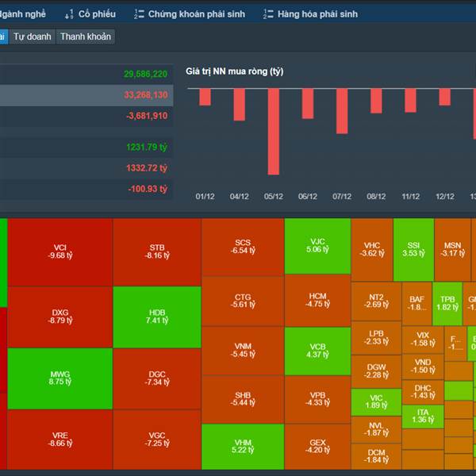Select the 07/12 net-buy bar
Screen dimensions: 476x476
342,111
